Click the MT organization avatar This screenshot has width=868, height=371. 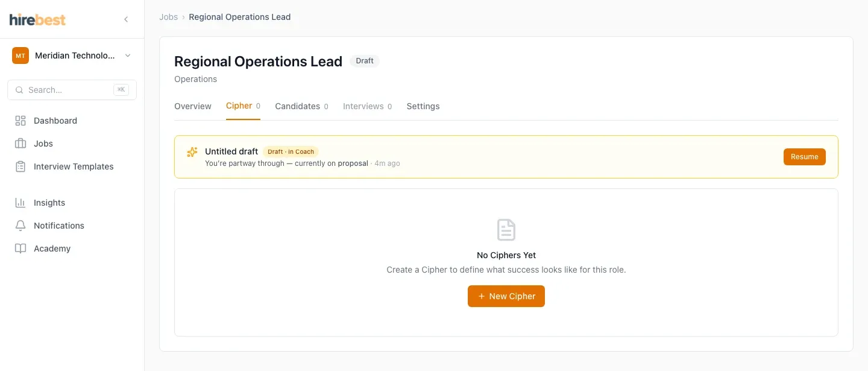click(20, 55)
